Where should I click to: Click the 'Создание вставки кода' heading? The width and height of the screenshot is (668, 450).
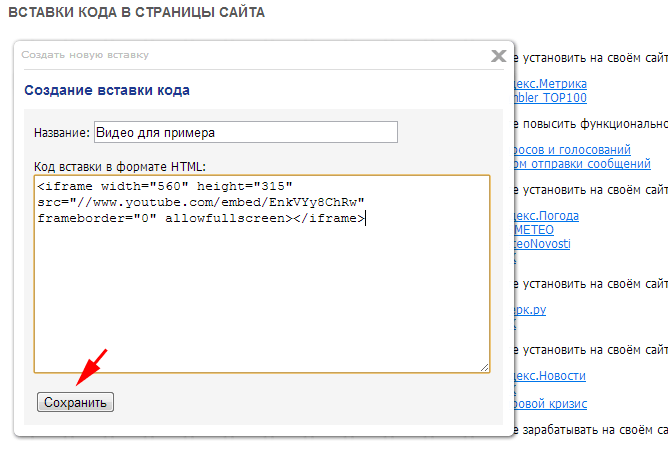pos(107,91)
